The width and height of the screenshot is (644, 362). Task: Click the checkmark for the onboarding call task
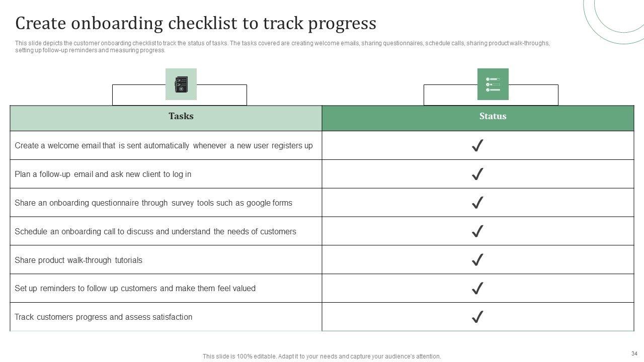point(477,231)
